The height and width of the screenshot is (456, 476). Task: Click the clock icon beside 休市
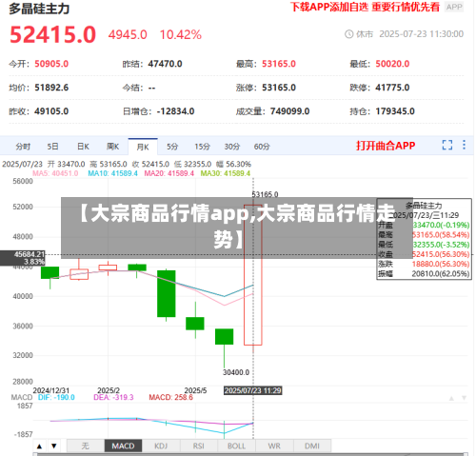pyautogui.click(x=348, y=34)
